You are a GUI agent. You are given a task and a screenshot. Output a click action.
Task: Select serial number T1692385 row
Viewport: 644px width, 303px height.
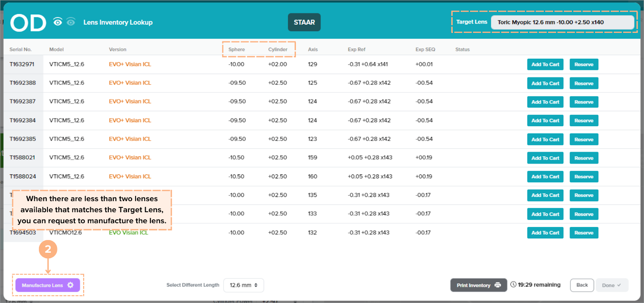23,139
